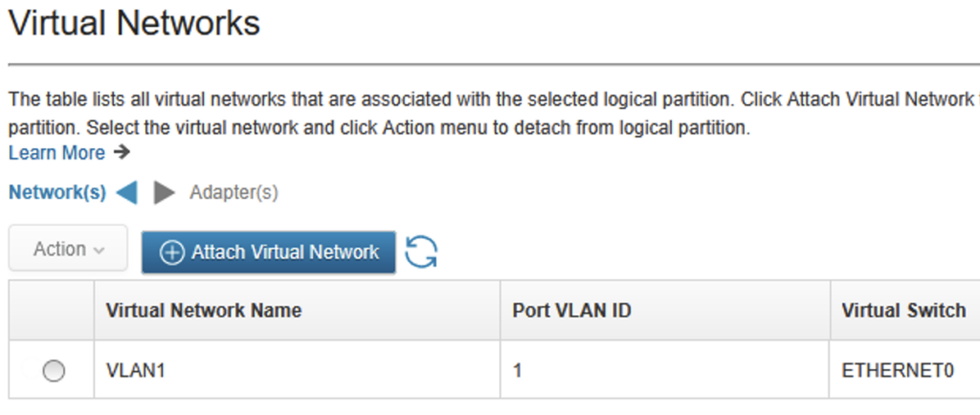
Task: Click the Attach Virtual Network button
Action: tap(269, 252)
